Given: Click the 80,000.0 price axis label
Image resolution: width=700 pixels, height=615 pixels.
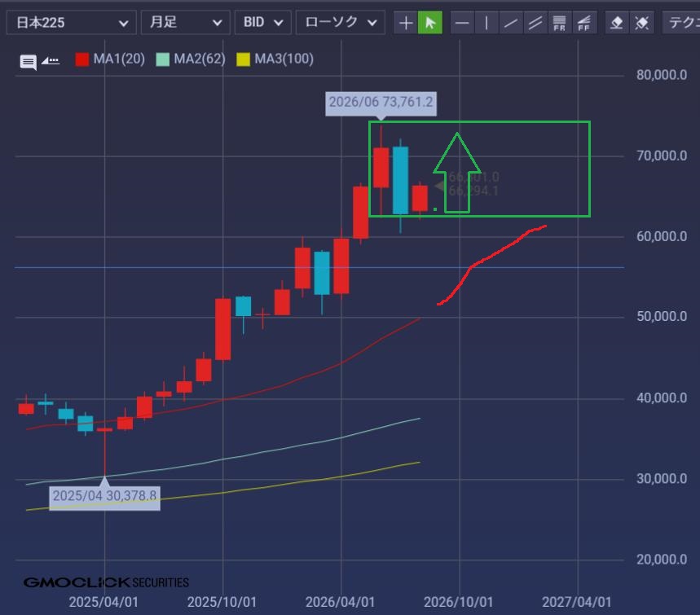Looking at the screenshot, I should (662, 75).
